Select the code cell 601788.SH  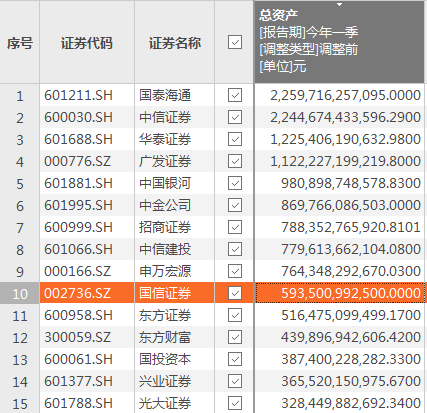coord(87,403)
